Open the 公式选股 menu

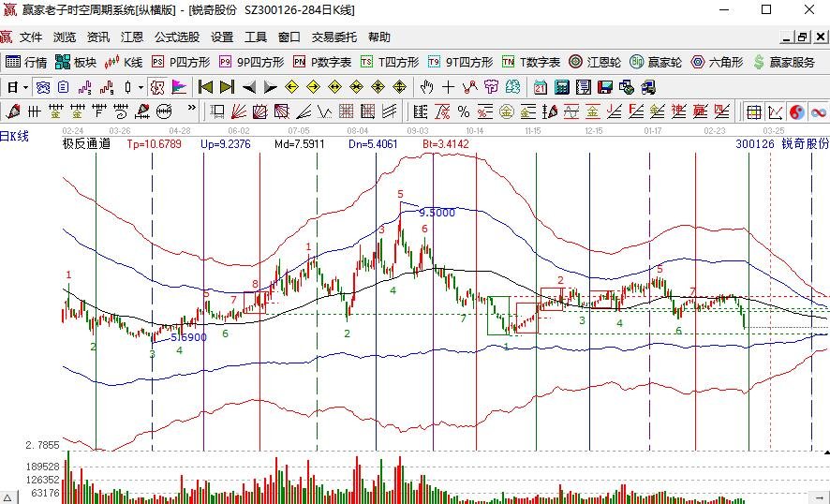[177, 37]
